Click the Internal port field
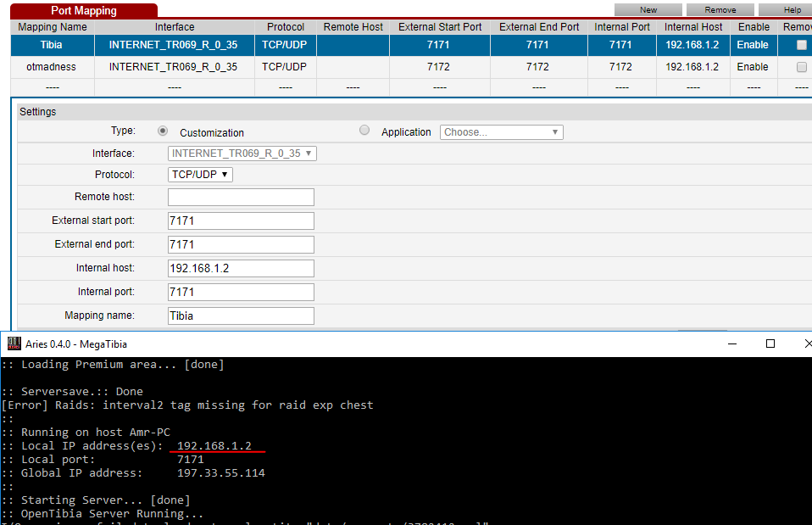 point(241,293)
